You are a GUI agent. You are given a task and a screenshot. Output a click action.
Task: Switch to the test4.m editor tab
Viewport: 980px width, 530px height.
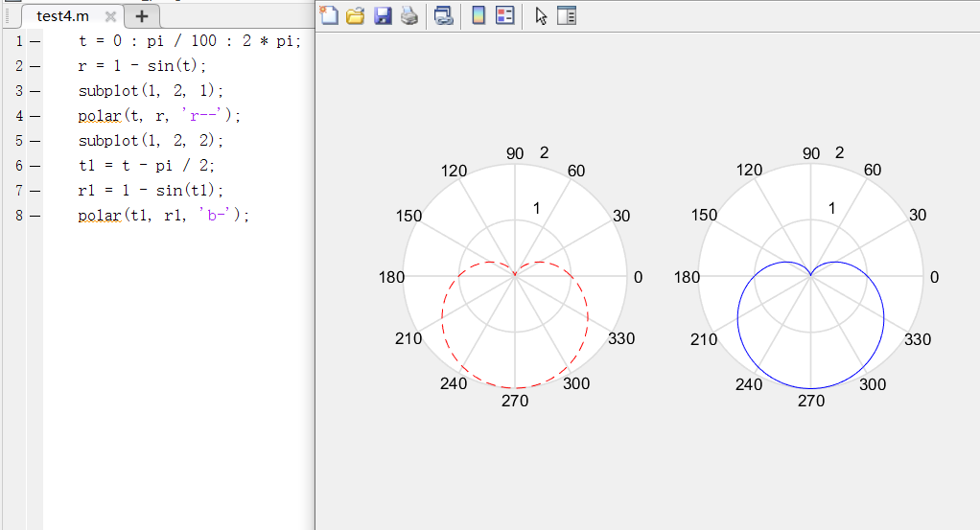pos(62,16)
